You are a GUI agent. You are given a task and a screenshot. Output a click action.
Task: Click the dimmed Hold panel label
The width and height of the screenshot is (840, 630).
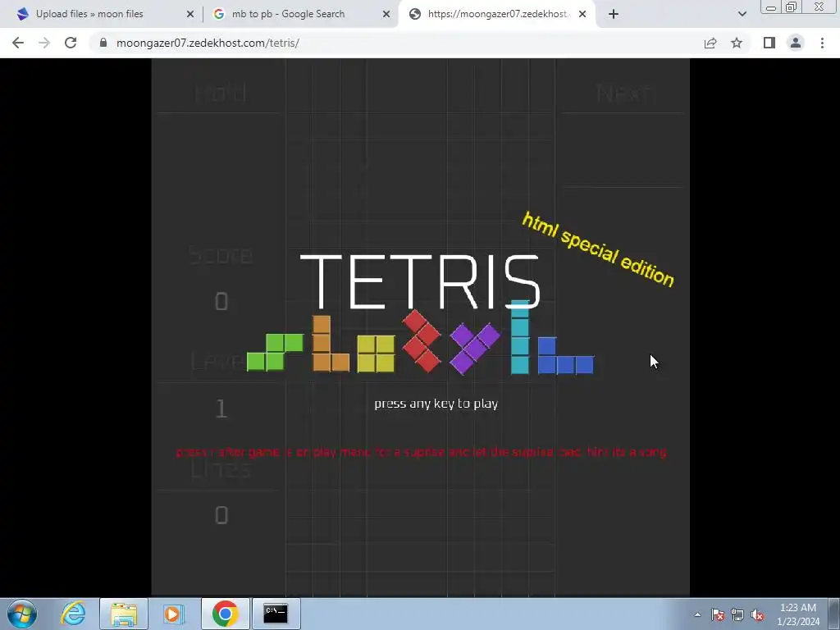click(221, 93)
